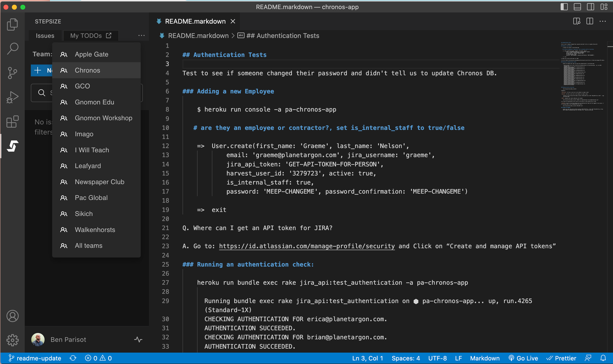This screenshot has width=613, height=364.
Task: Pick the I Will Teach team
Action: (x=96, y=150)
